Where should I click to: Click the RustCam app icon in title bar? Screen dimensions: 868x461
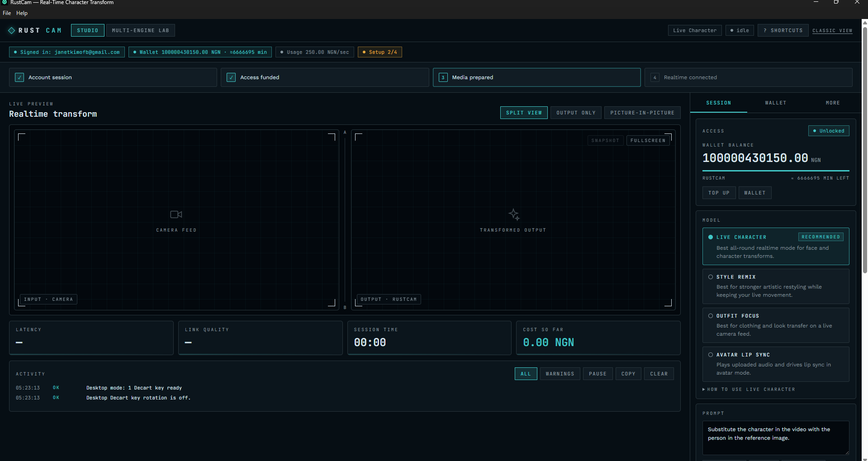tap(5, 2)
